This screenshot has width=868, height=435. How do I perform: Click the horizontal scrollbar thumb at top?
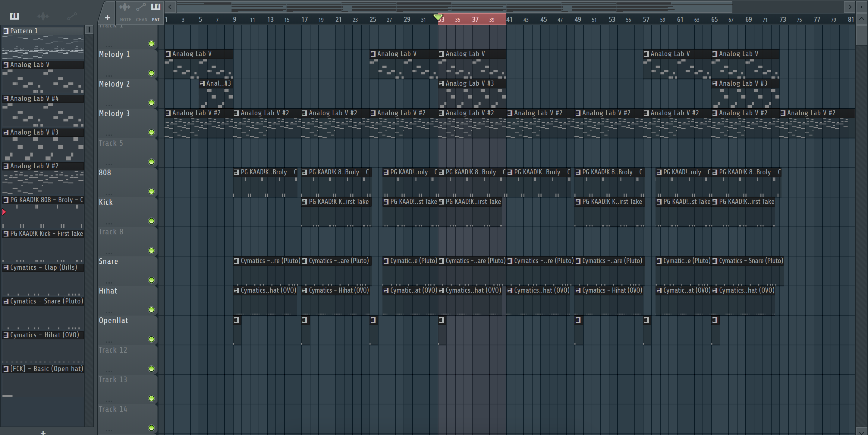pos(454,6)
